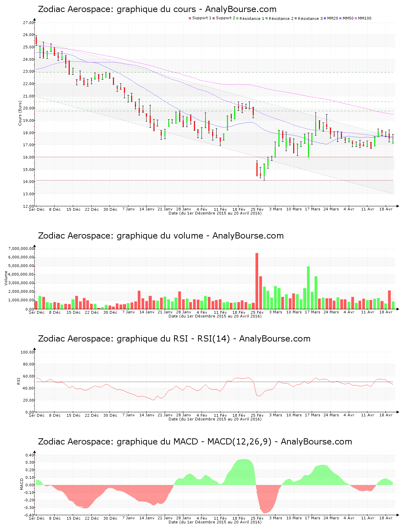
Task: Click the tallest red volume bar at 25 Fév
Action: tap(257, 281)
